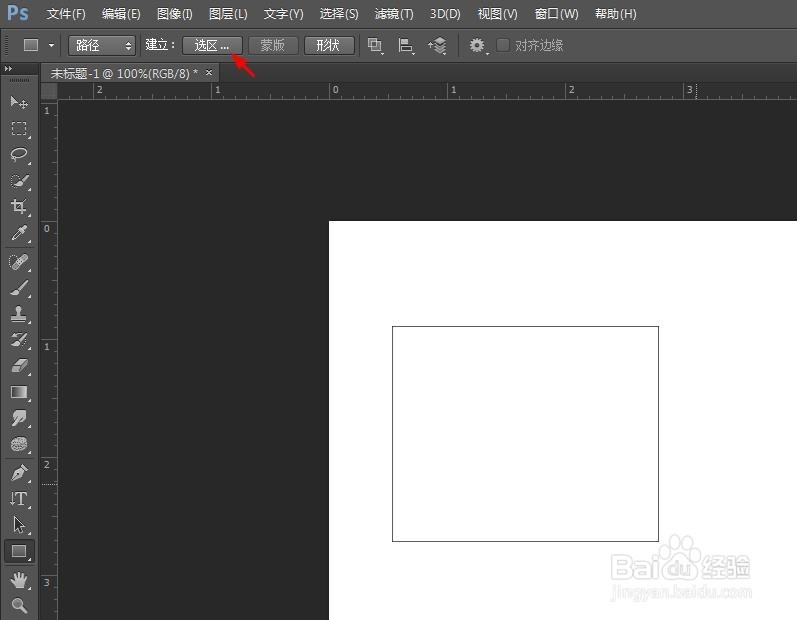The image size is (797, 620).
Task: Select the Hand tool
Action: [x=19, y=580]
